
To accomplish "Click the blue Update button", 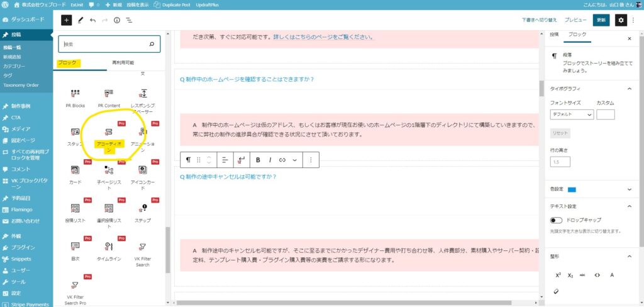I will click(x=601, y=20).
